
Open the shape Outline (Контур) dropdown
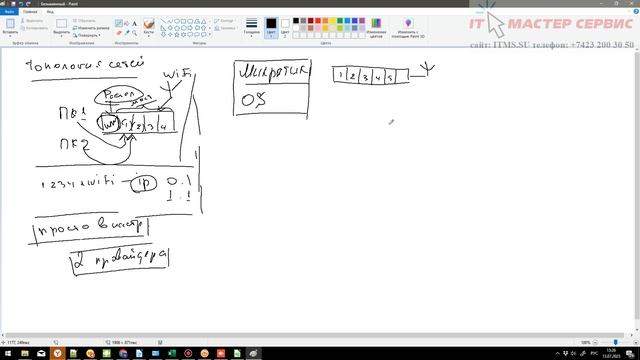pyautogui.click(x=225, y=21)
